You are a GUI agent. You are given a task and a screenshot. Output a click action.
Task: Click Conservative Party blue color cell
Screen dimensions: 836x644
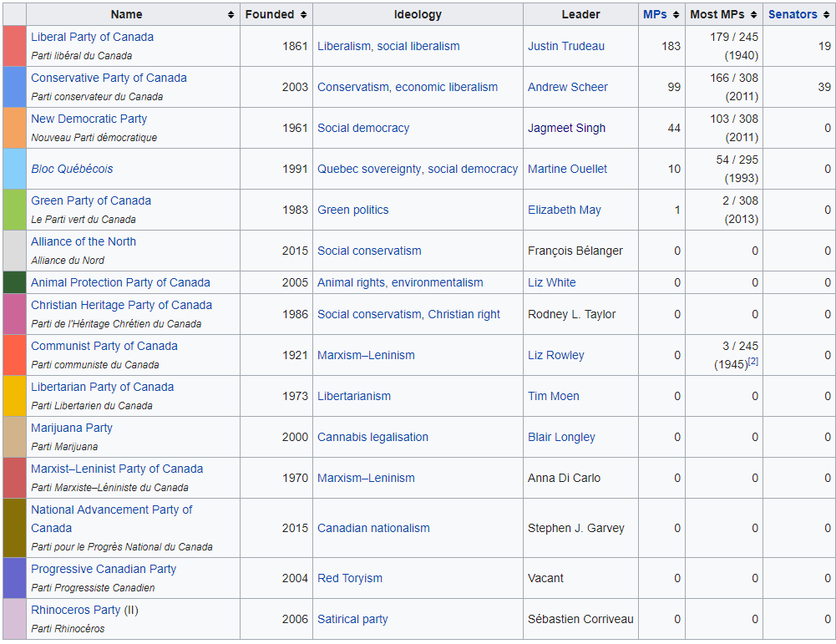[14, 88]
